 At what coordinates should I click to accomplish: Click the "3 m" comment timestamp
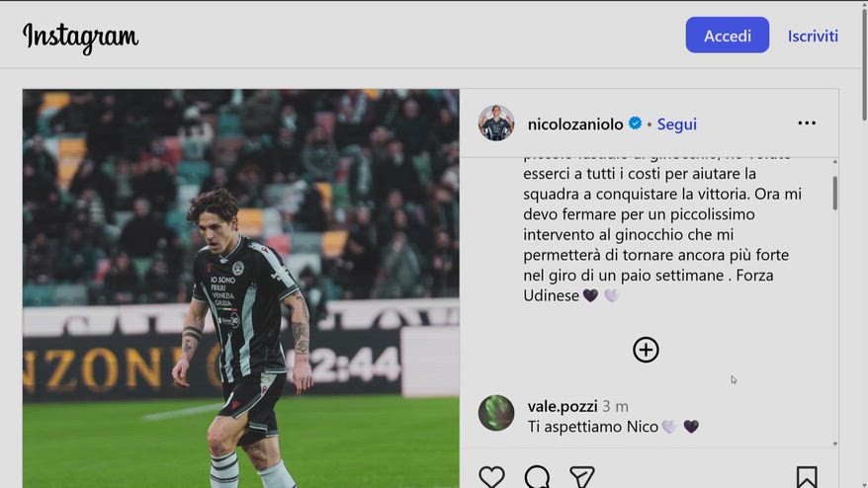click(615, 406)
